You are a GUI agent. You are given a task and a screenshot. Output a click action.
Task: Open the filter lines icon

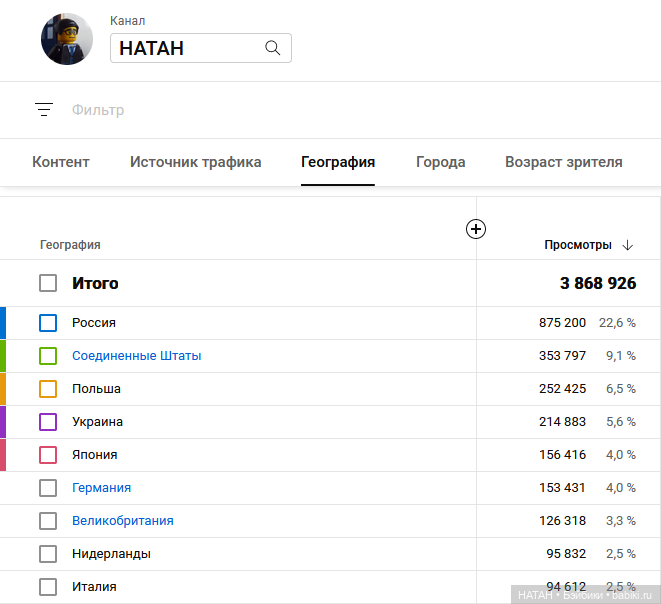44,110
